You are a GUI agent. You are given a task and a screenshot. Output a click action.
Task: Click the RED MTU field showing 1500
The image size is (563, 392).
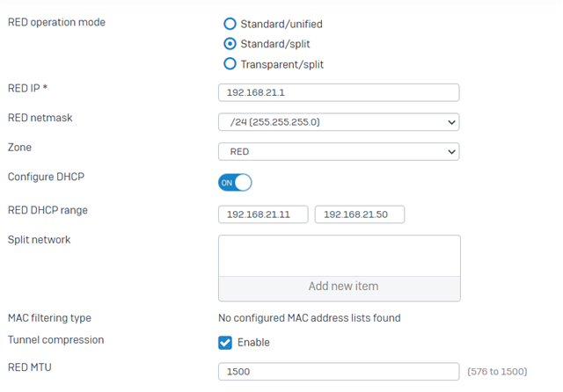[339, 372]
